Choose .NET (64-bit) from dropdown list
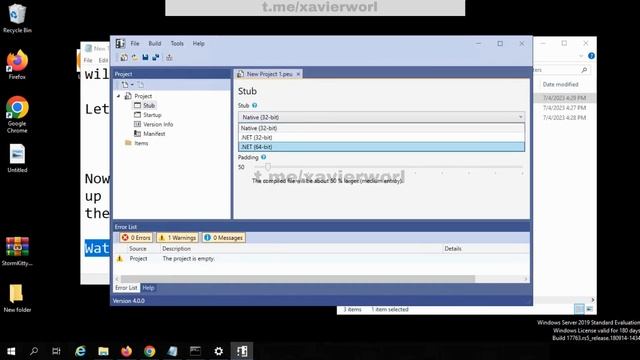Screen dimensions: 640x360 pyautogui.click(x=381, y=147)
